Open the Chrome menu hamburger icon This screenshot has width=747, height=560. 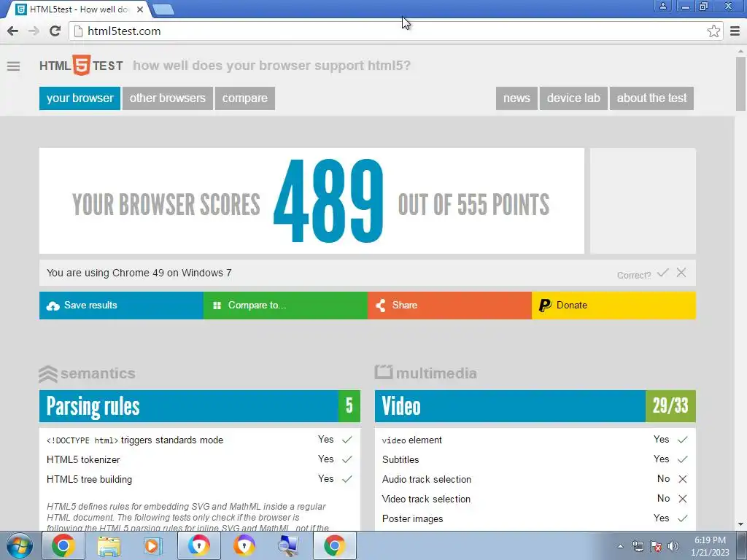(x=735, y=31)
